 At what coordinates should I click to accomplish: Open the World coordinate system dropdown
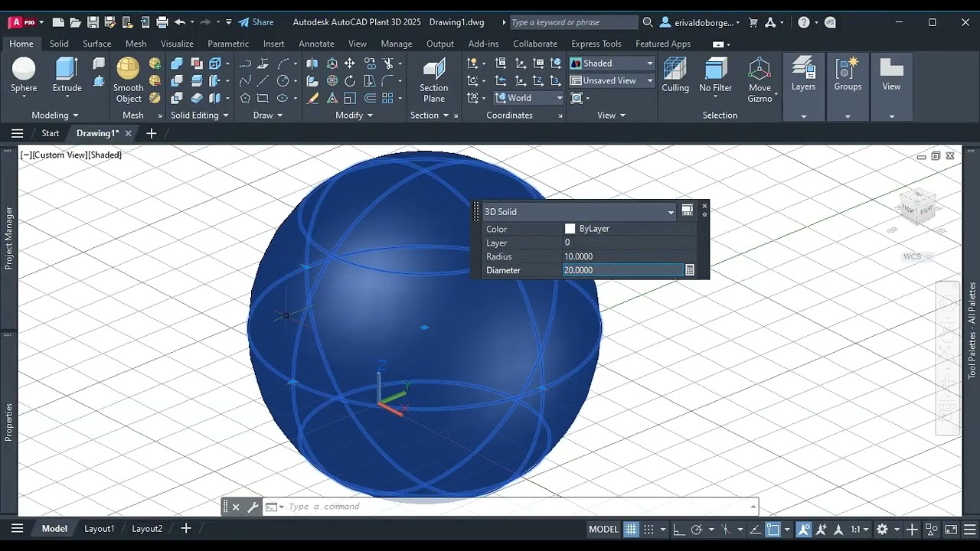point(527,98)
